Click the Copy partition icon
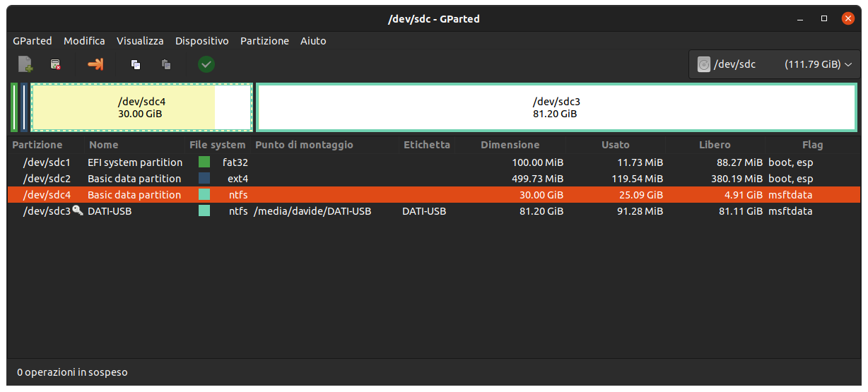 pos(136,64)
